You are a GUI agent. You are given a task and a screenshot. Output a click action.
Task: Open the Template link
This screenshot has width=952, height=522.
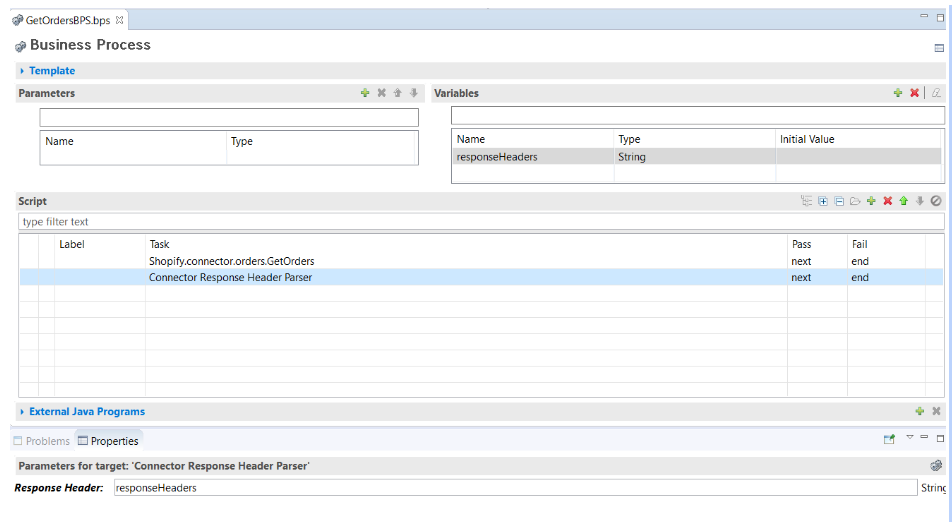click(x=52, y=71)
